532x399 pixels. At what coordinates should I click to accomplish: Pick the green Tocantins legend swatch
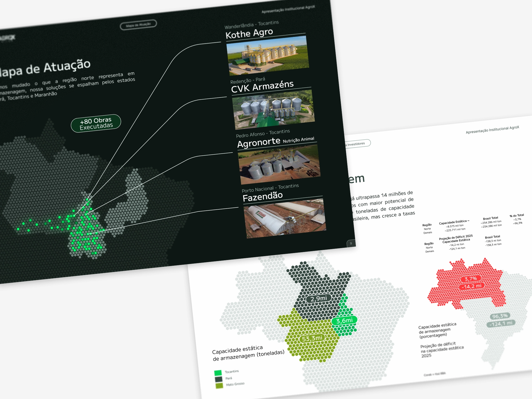(218, 373)
